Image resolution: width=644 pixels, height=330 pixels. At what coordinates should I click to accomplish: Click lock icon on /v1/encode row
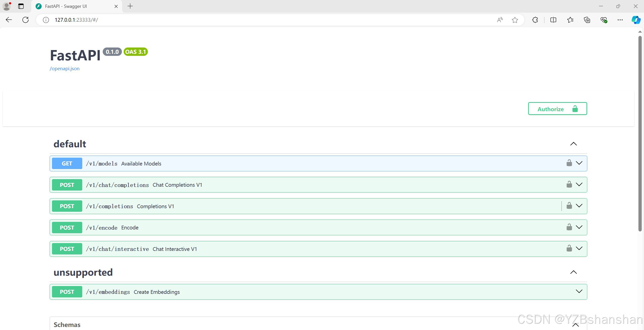pyautogui.click(x=569, y=227)
